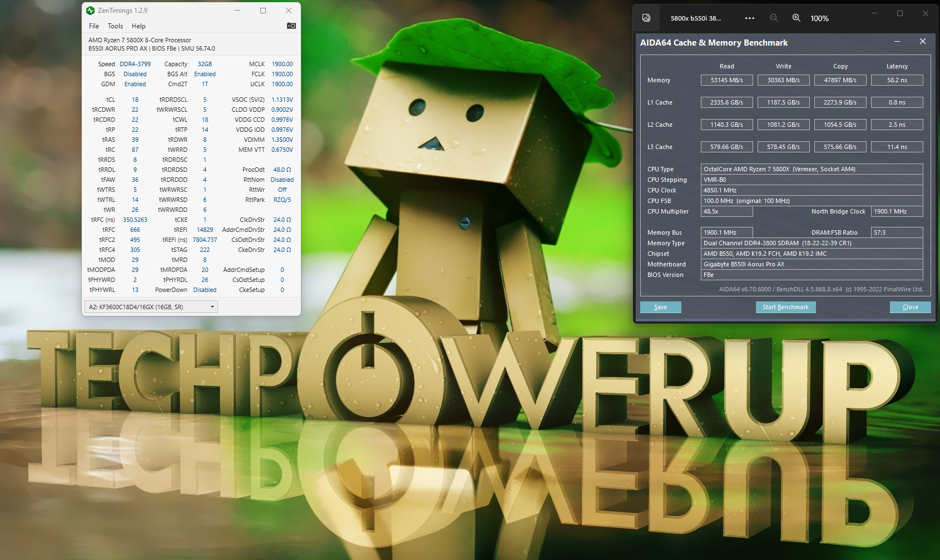Click the ZenTimings screenshot camera icon
The image size is (940, 560).
(291, 26)
